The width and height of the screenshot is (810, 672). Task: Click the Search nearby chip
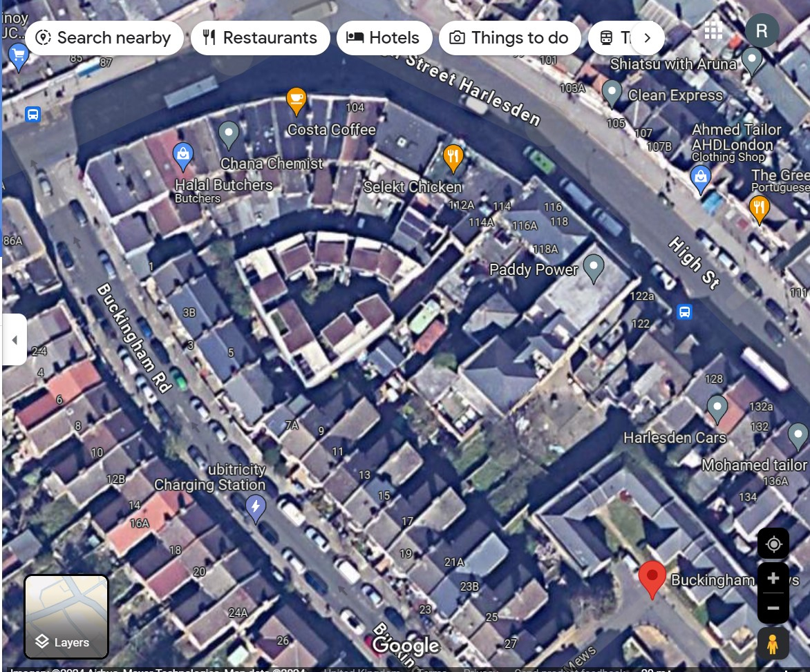[x=104, y=38]
